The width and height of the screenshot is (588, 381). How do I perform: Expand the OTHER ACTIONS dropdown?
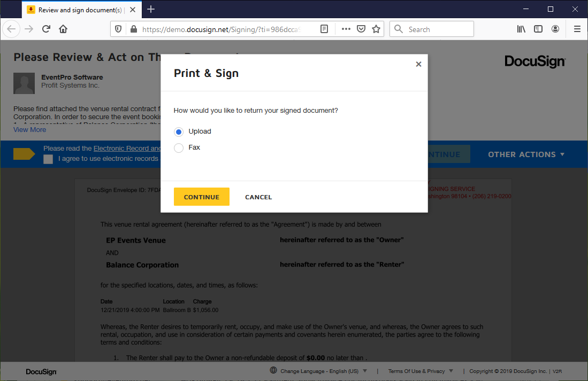pos(526,154)
